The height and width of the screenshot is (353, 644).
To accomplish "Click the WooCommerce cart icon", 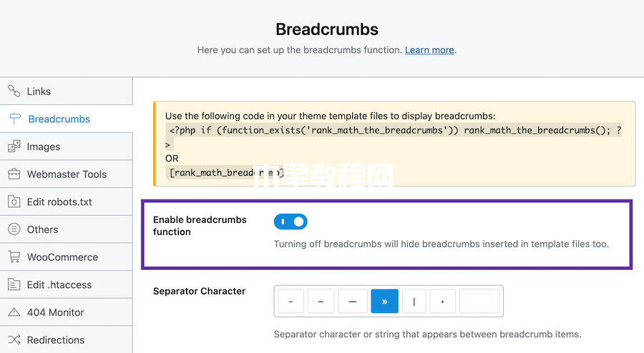I will pyautogui.click(x=14, y=257).
